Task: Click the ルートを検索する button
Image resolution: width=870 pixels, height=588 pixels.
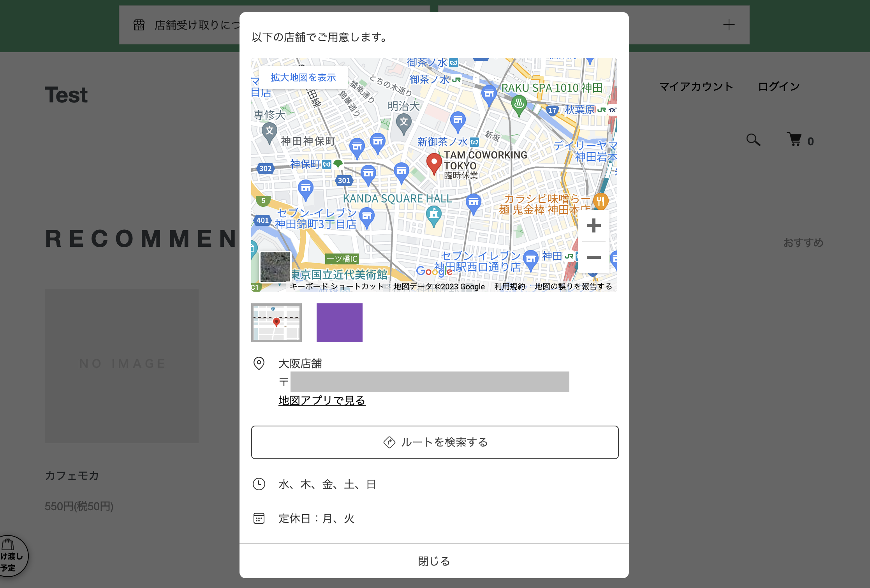Action: 435,442
